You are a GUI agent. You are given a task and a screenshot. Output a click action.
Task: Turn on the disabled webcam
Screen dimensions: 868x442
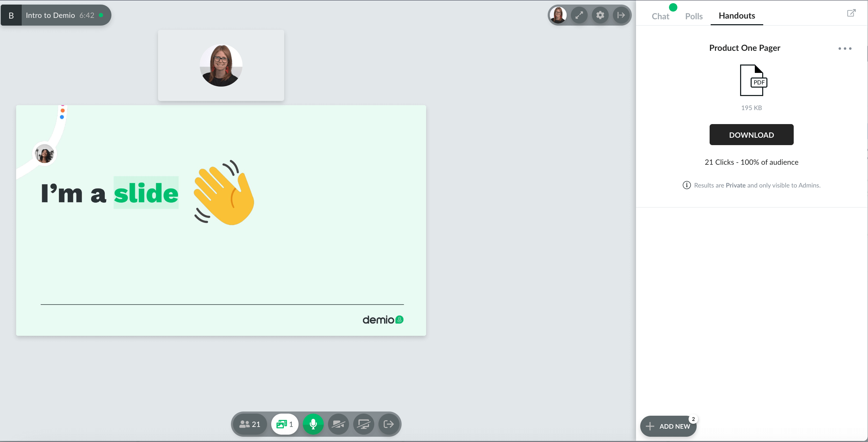tap(338, 424)
